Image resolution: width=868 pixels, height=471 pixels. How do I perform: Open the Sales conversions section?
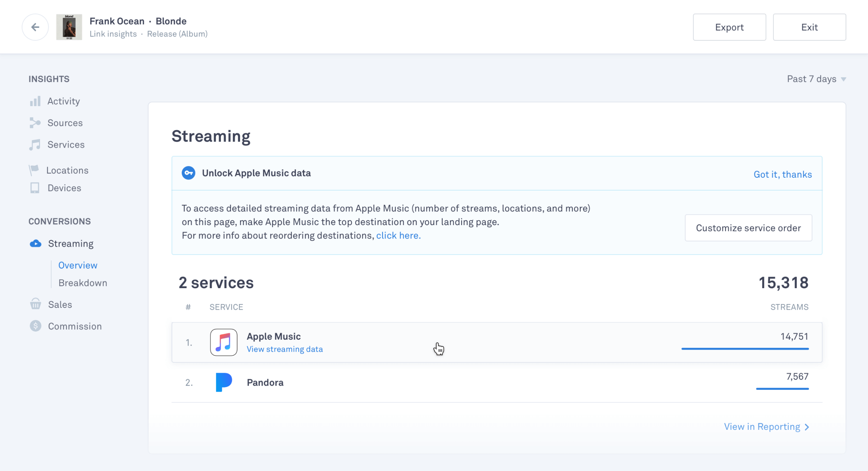point(60,304)
